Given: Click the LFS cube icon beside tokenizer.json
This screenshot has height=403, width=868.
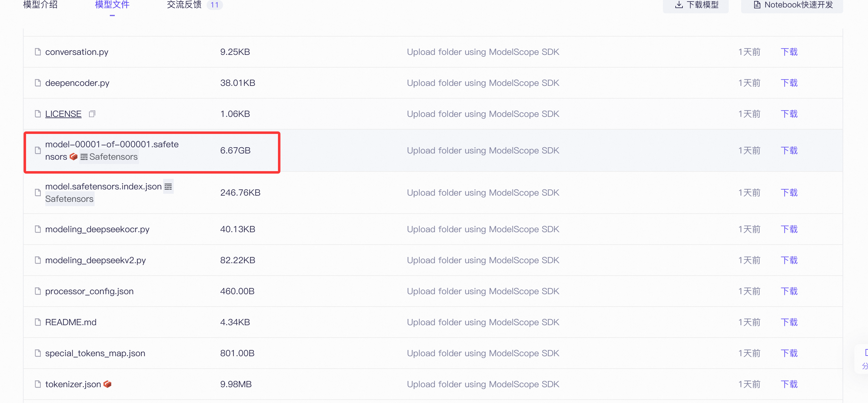Looking at the screenshot, I should [x=107, y=384].
